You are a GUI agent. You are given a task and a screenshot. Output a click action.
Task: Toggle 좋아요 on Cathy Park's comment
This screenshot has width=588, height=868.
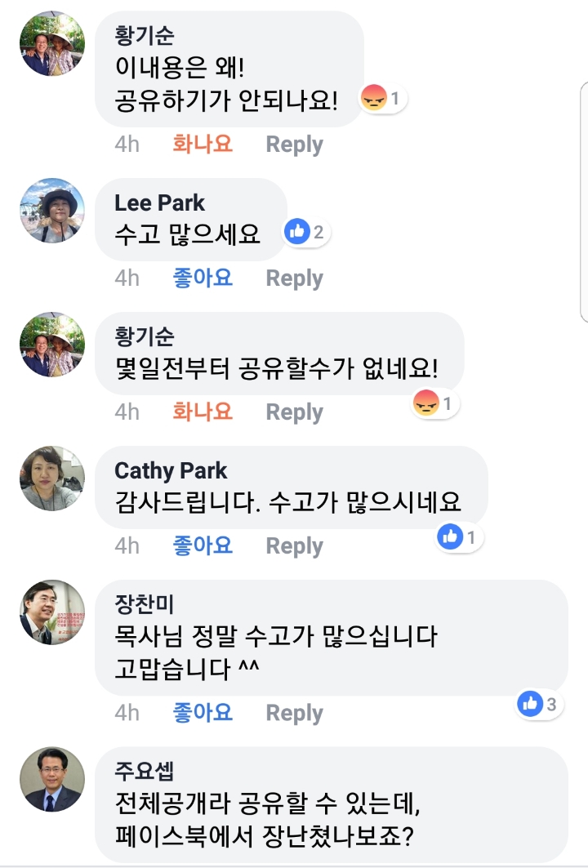pos(203,546)
